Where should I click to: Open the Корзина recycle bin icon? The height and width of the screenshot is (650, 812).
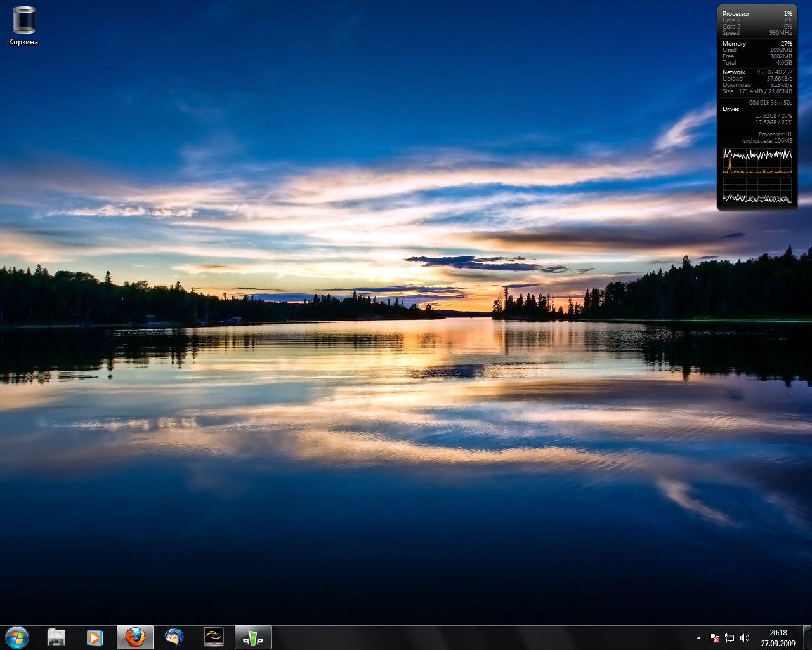pyautogui.click(x=23, y=21)
